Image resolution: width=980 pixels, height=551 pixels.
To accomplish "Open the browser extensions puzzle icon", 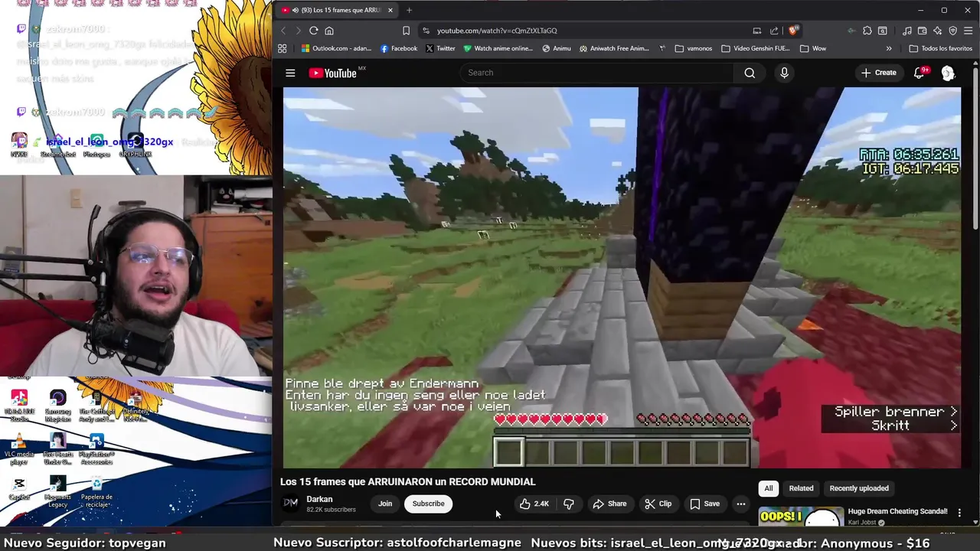I will [867, 31].
